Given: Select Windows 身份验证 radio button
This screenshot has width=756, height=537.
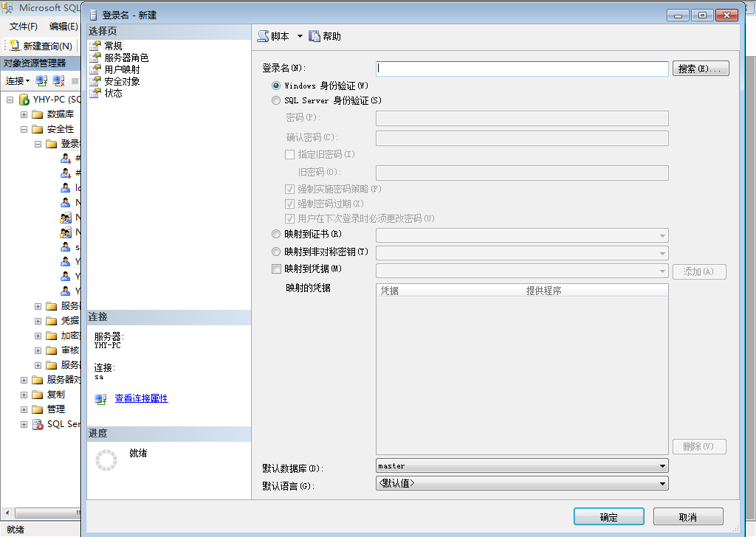Looking at the screenshot, I should click(x=276, y=86).
